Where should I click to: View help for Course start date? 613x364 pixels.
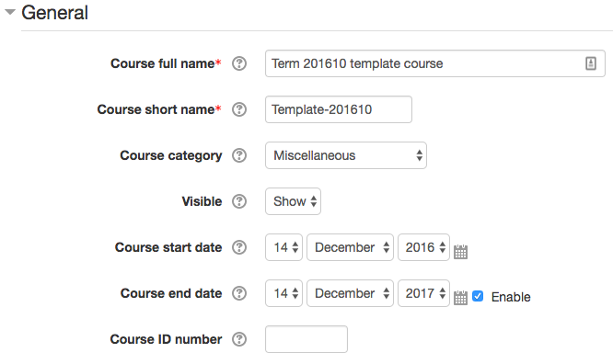tap(239, 247)
